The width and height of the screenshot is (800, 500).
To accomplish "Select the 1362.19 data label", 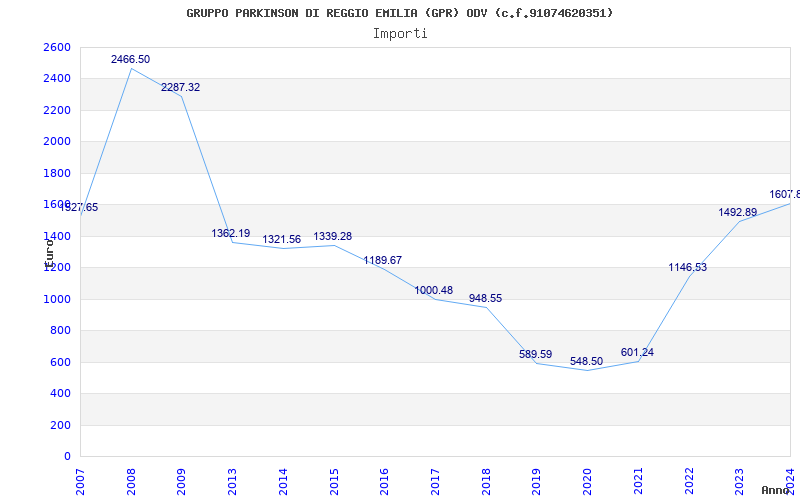I will coord(231,233).
